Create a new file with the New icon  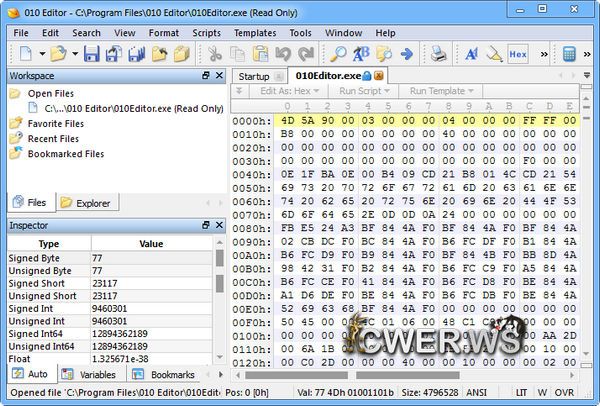26,54
